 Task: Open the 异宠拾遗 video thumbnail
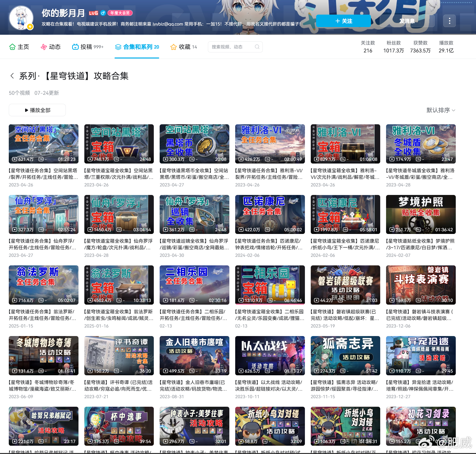(x=421, y=356)
